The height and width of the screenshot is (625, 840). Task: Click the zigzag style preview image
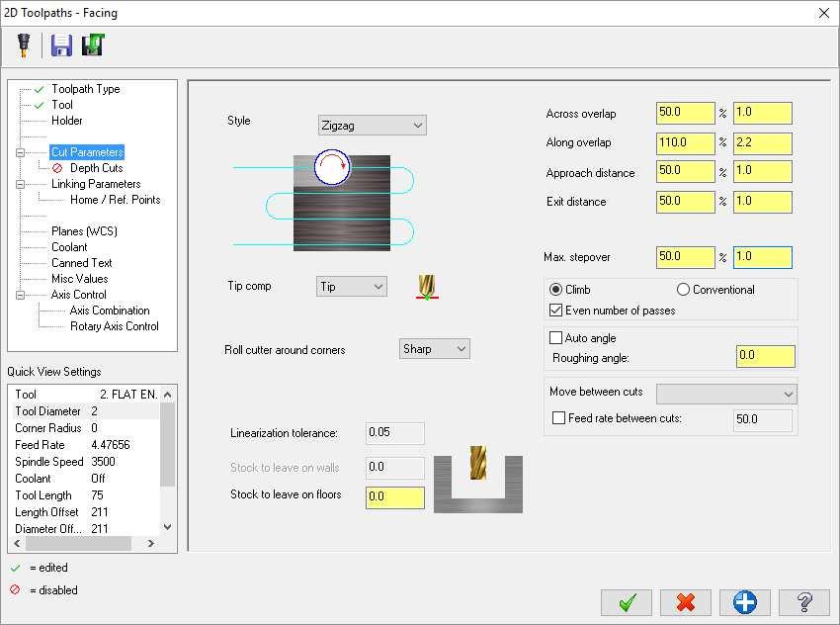(x=323, y=200)
